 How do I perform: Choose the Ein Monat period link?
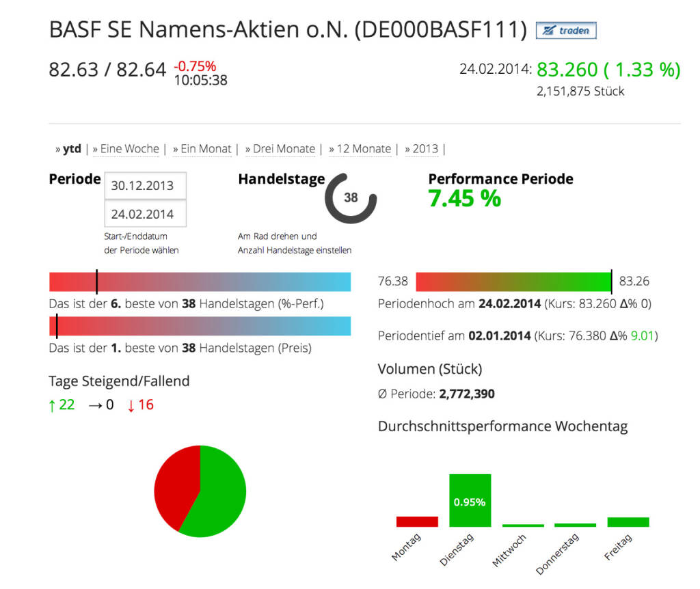[205, 149]
